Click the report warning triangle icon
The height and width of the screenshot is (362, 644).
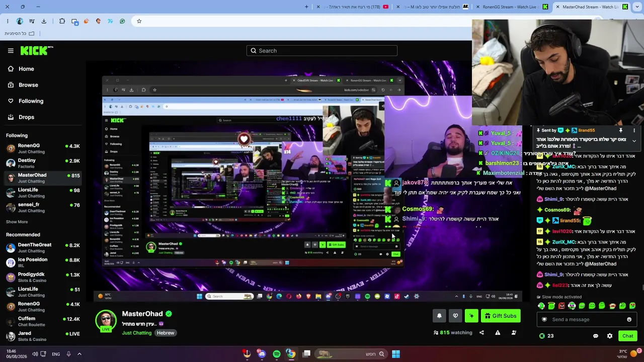pyautogui.click(x=498, y=333)
